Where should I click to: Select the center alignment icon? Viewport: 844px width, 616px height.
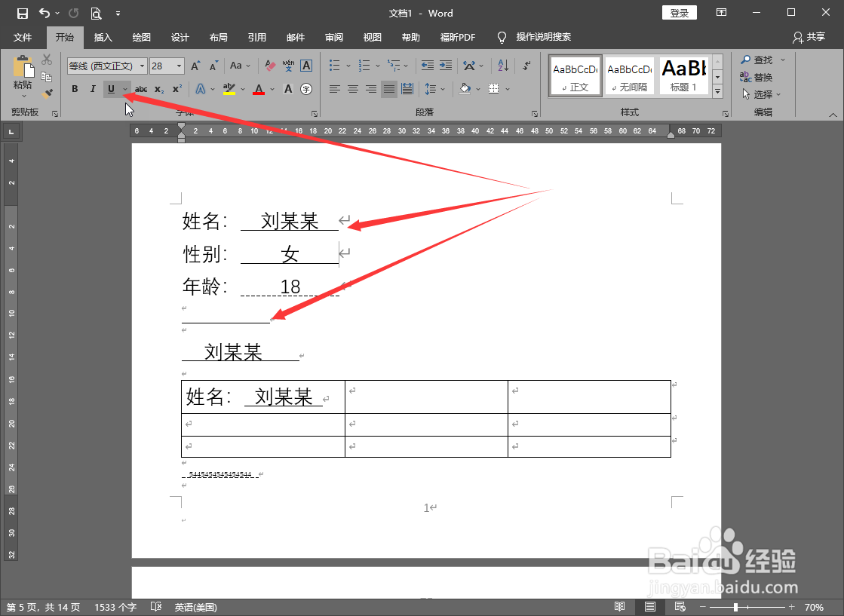coord(352,89)
